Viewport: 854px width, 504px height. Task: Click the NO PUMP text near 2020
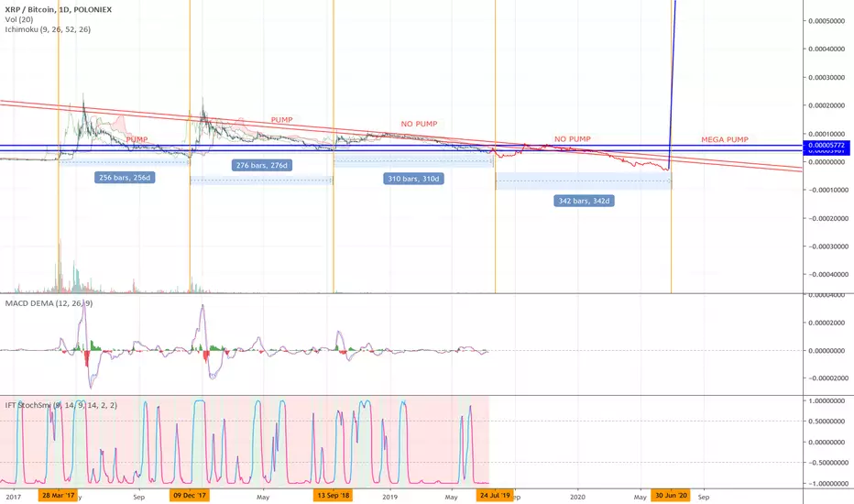coord(573,139)
